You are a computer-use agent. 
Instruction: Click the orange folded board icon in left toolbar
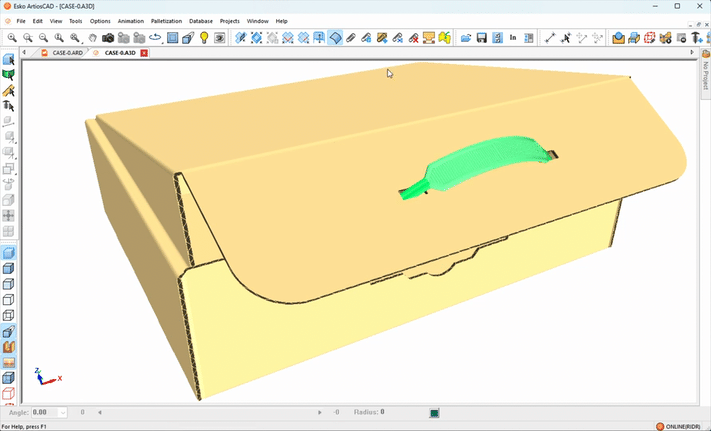pyautogui.click(x=9, y=347)
